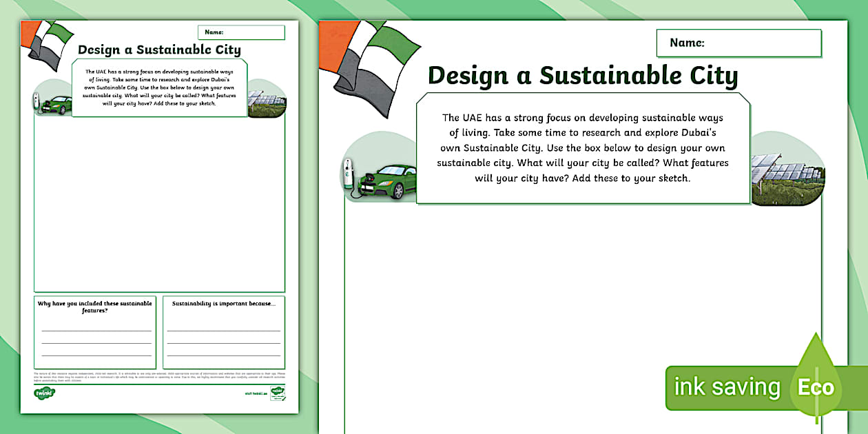The height and width of the screenshot is (434, 868).
Task: Click the Twinkl logo in the footer
Action: 45,393
